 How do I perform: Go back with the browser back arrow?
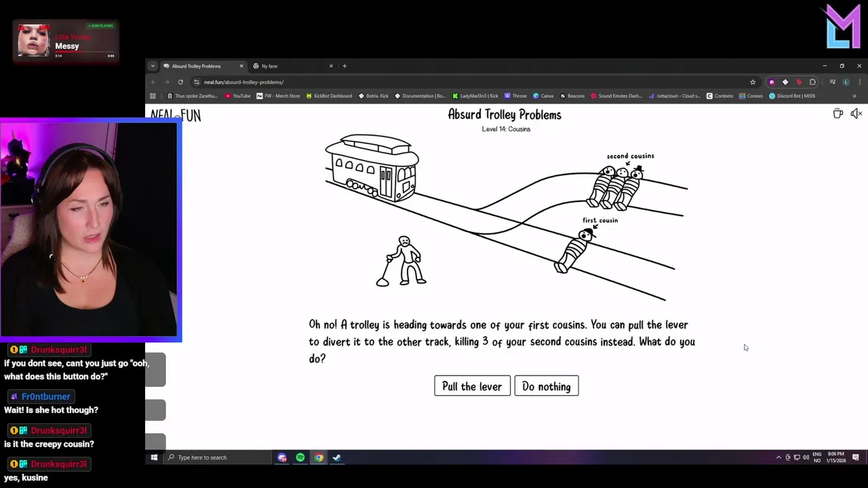[153, 82]
